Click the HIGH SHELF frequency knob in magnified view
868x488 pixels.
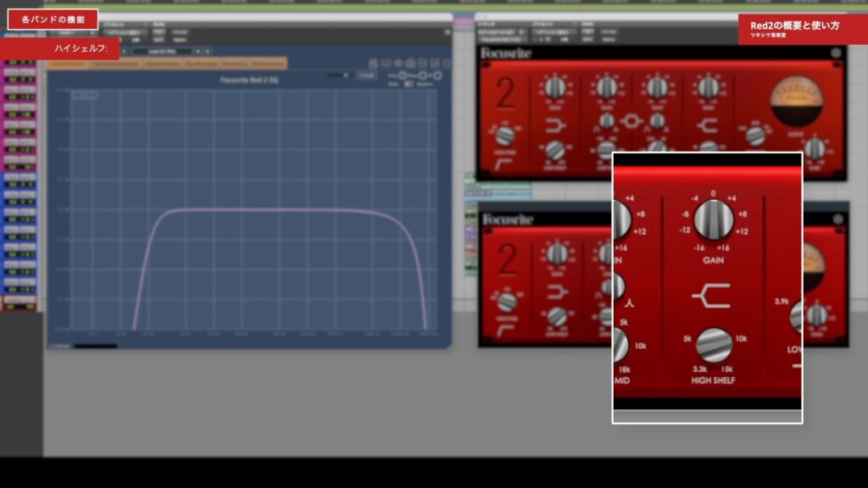point(714,345)
